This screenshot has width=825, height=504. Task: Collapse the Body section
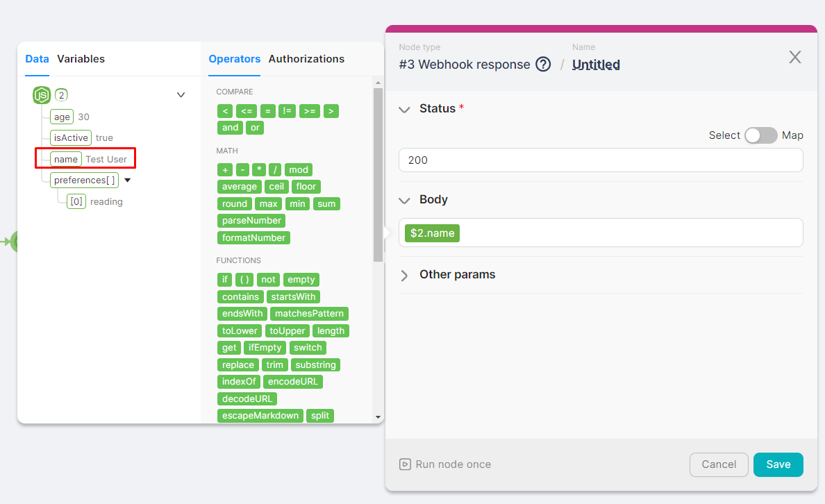click(x=404, y=200)
